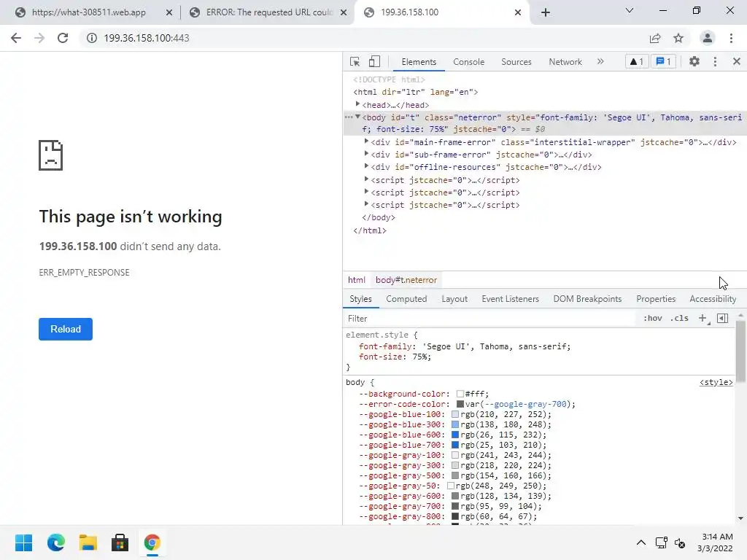The width and height of the screenshot is (747, 560).
Task: Open the Windows Start menu
Action: click(23, 542)
